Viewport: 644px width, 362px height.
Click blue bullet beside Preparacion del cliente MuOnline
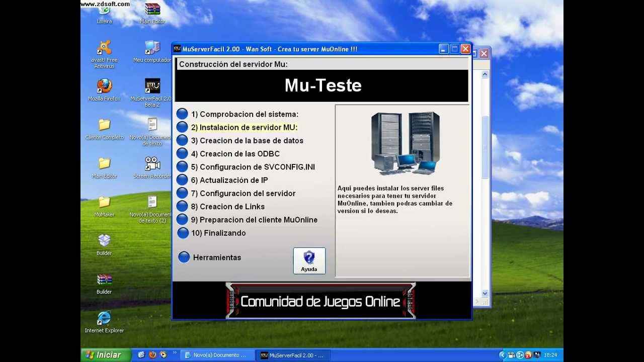point(182,220)
